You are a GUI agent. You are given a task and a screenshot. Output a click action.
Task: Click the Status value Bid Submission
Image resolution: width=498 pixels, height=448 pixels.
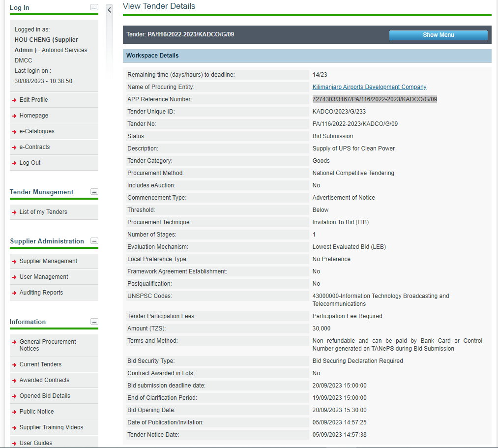tap(332, 136)
